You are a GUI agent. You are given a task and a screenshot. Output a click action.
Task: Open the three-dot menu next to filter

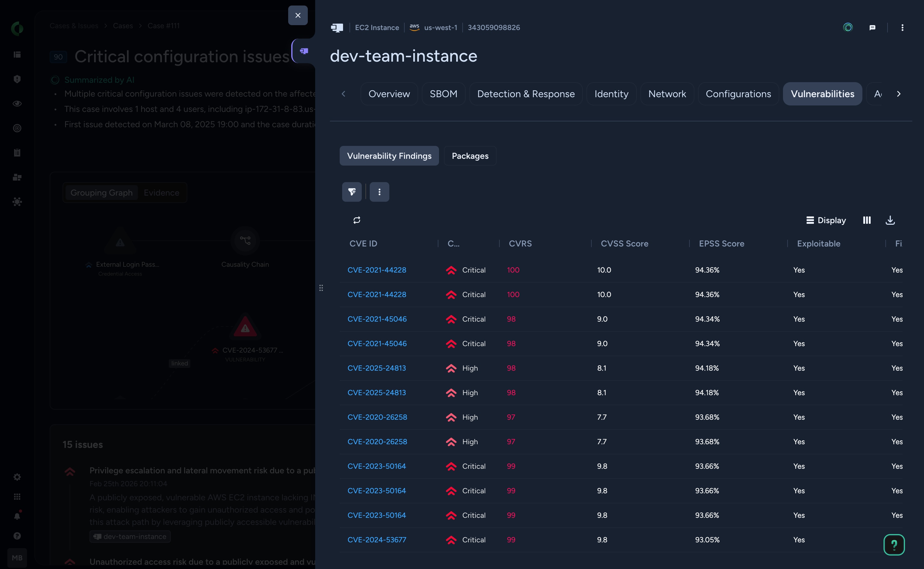point(379,192)
